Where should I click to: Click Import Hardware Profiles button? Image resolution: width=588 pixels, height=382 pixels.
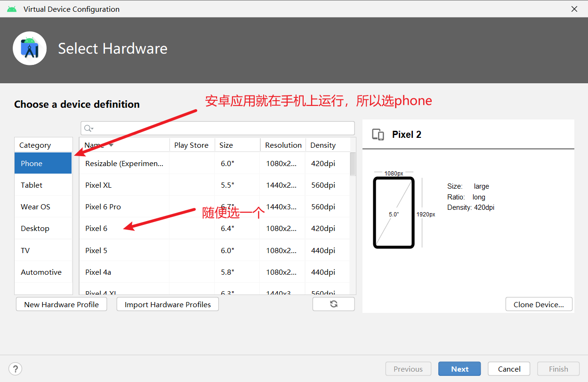pyautogui.click(x=168, y=304)
